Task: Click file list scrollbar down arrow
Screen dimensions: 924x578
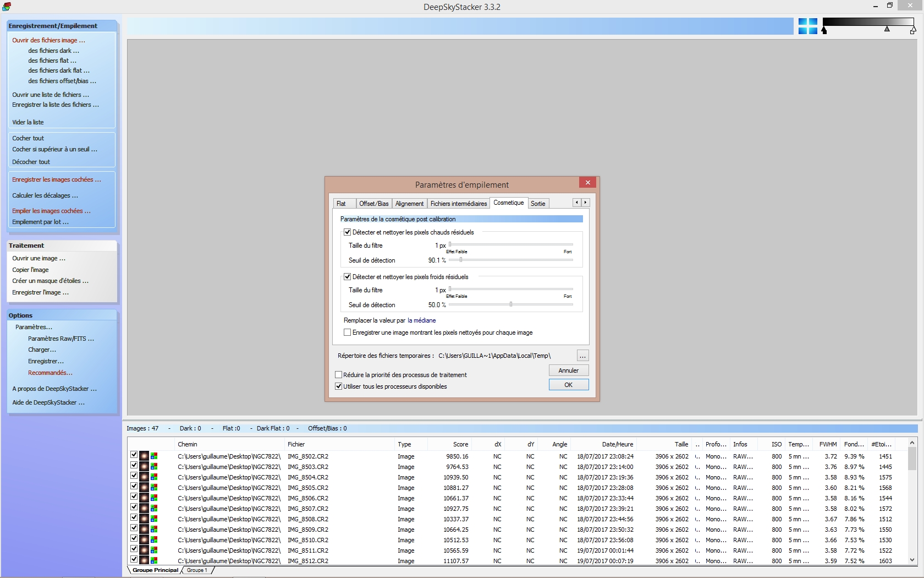Action: click(x=912, y=560)
